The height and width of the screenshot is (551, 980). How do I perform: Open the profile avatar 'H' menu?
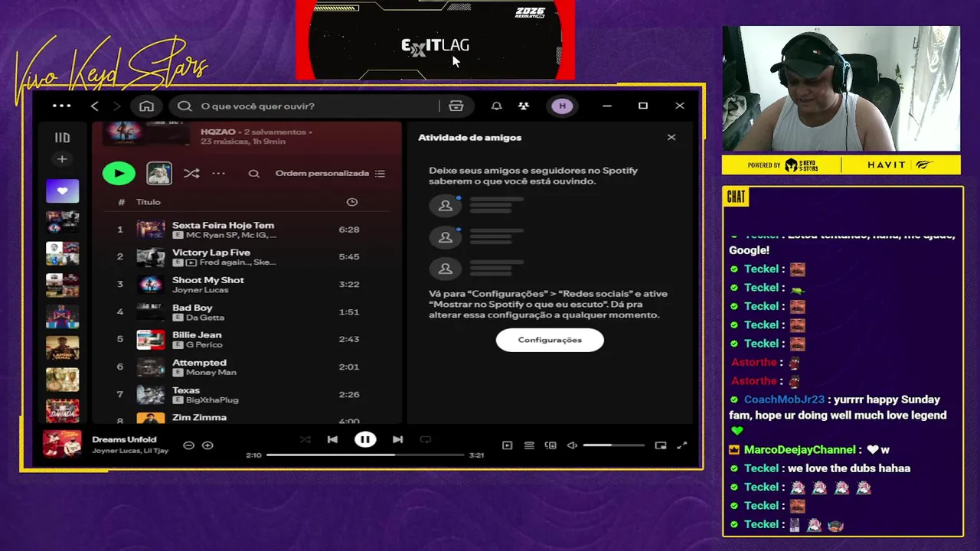(562, 106)
